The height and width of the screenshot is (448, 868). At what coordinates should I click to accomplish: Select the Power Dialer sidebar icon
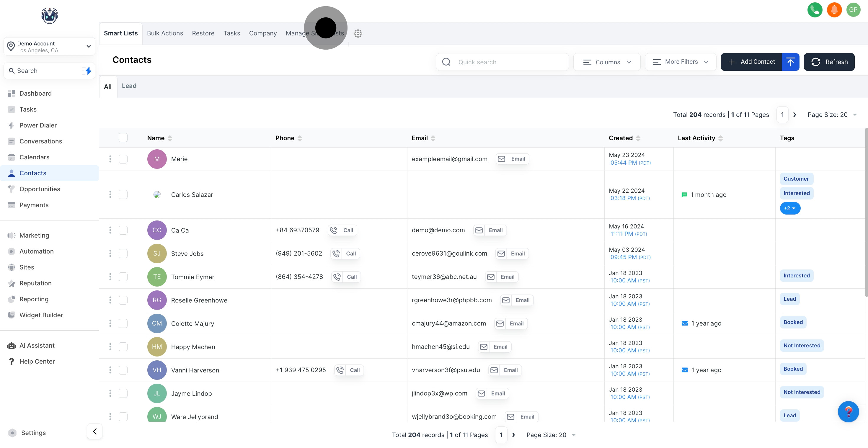click(x=12, y=125)
